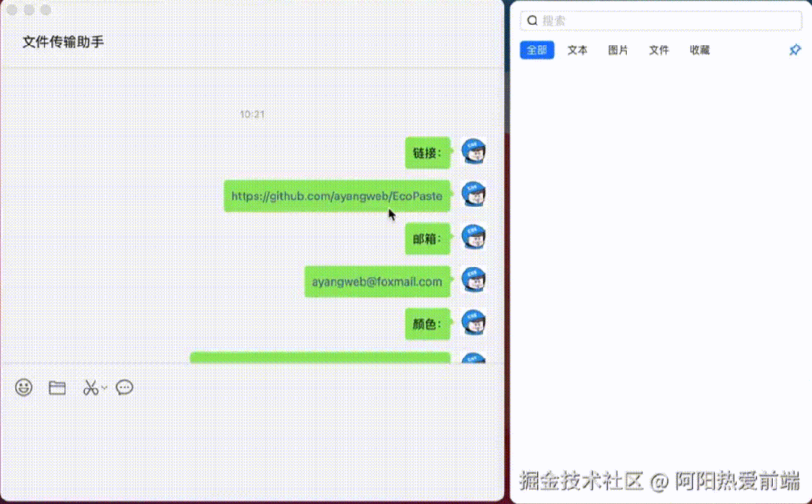Click the avatar beside the GitHub URL message
812x504 pixels.
pyautogui.click(x=473, y=195)
